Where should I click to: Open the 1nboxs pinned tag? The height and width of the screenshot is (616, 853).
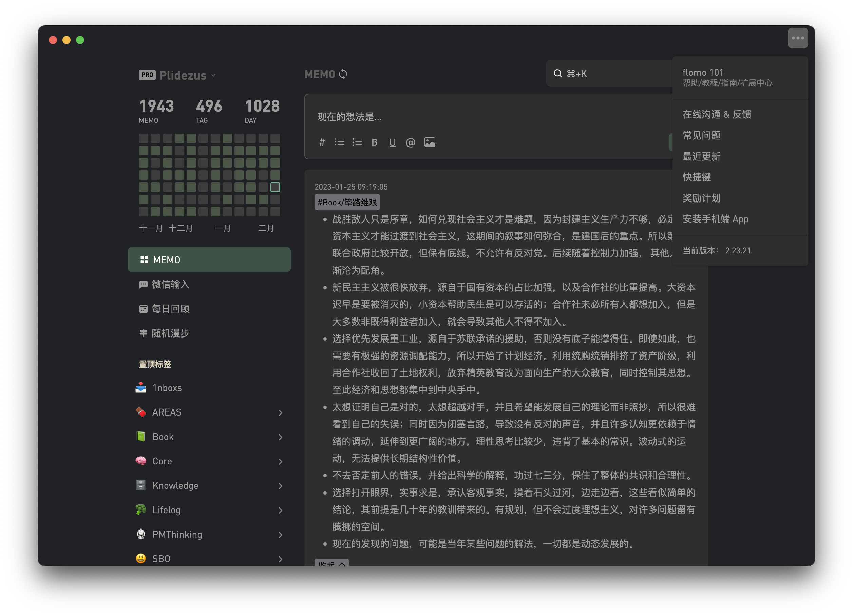[209, 387]
